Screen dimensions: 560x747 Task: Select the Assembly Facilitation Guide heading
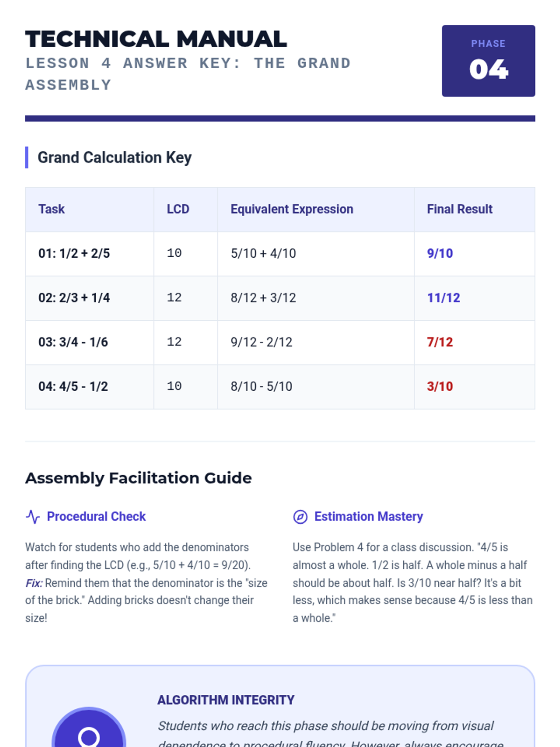[138, 478]
